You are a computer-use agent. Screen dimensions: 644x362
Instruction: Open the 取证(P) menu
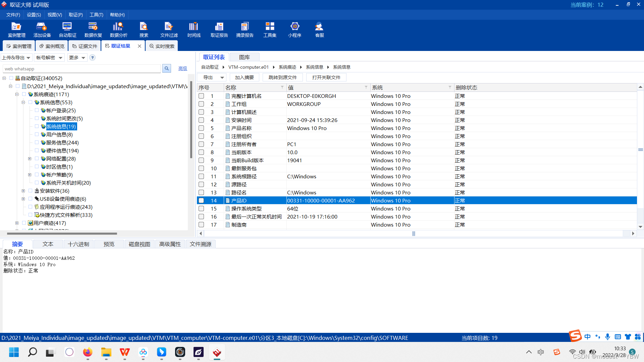pyautogui.click(x=75, y=15)
